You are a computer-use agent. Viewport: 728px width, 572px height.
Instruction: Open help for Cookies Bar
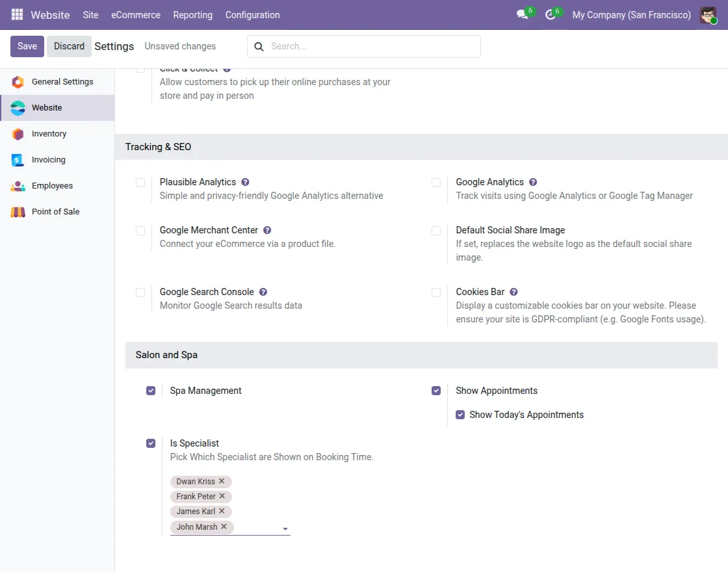click(x=513, y=292)
